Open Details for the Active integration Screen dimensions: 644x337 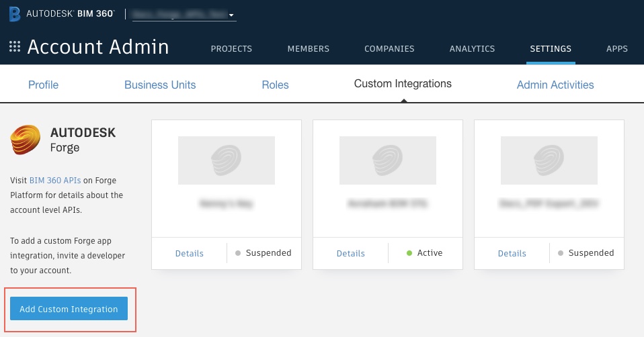(x=350, y=254)
